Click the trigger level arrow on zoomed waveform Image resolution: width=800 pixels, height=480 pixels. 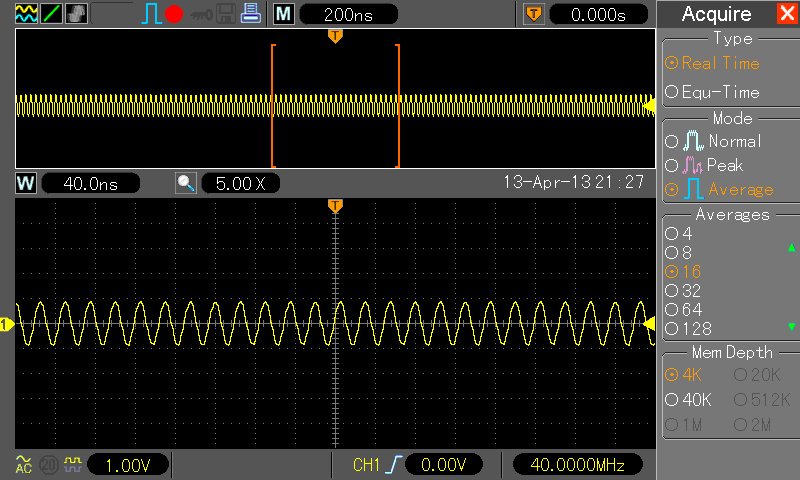pyautogui.click(x=649, y=324)
